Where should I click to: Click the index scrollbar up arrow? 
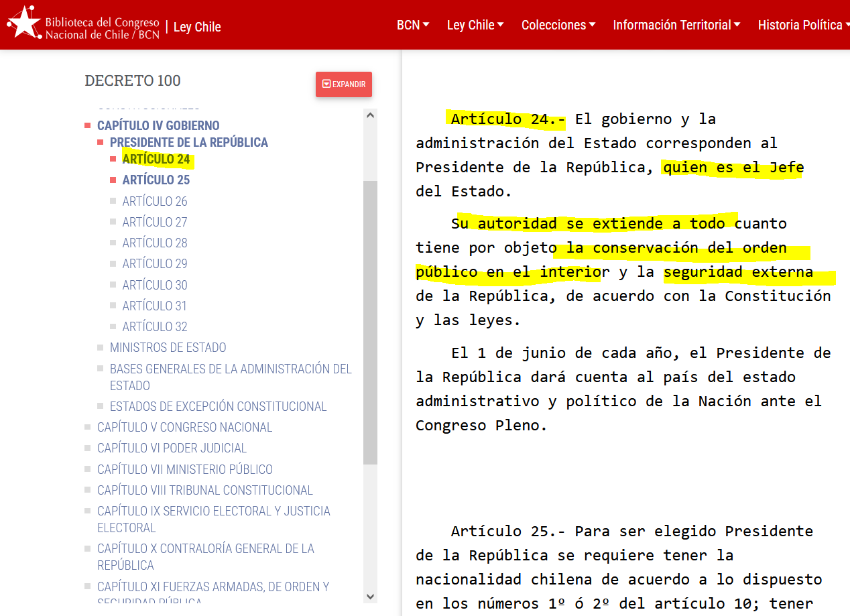click(370, 115)
